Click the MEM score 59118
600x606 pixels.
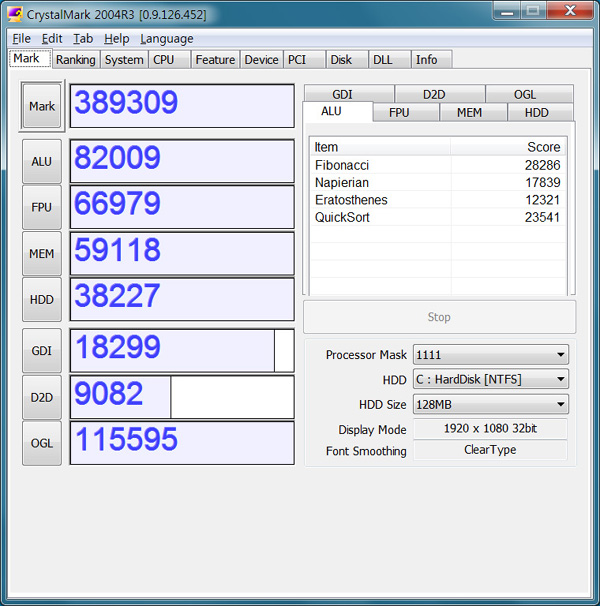pos(182,254)
